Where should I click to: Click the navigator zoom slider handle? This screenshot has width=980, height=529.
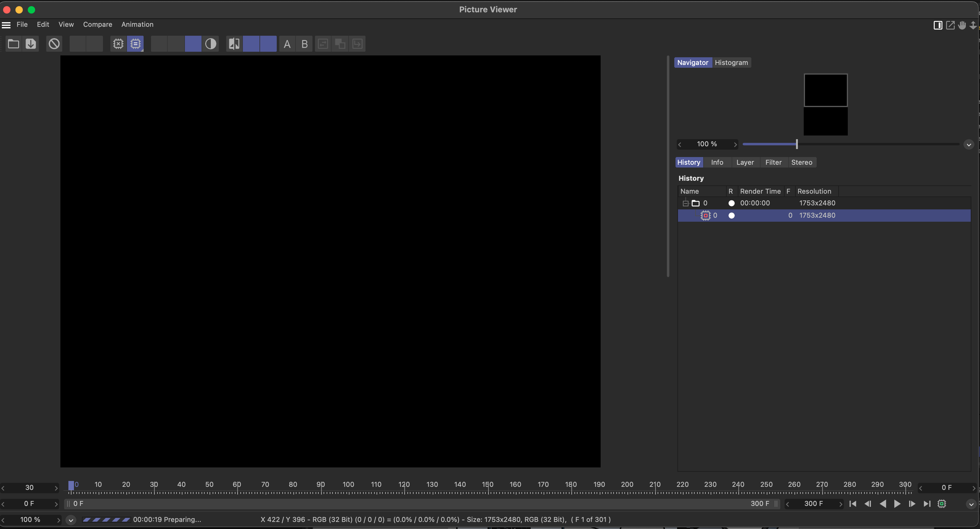tap(797, 144)
